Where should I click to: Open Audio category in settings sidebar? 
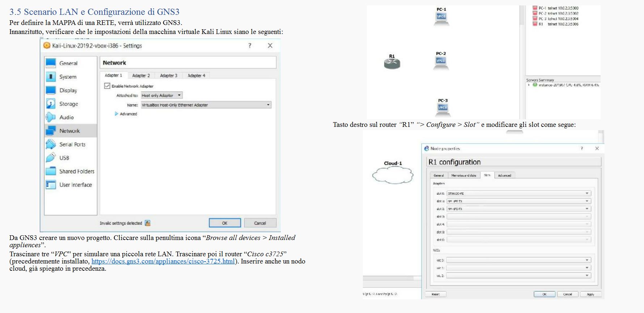[71, 117]
